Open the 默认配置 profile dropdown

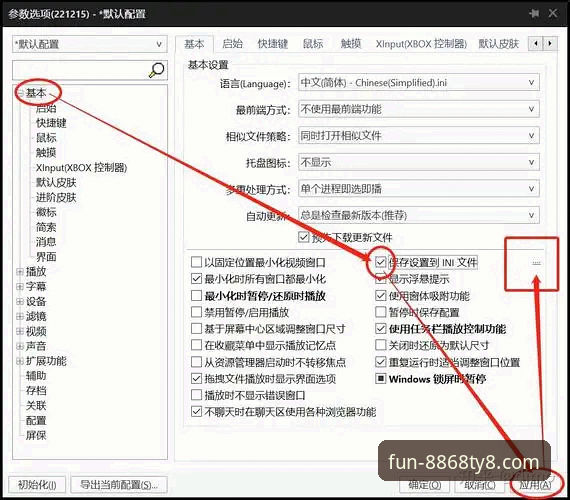90,44
